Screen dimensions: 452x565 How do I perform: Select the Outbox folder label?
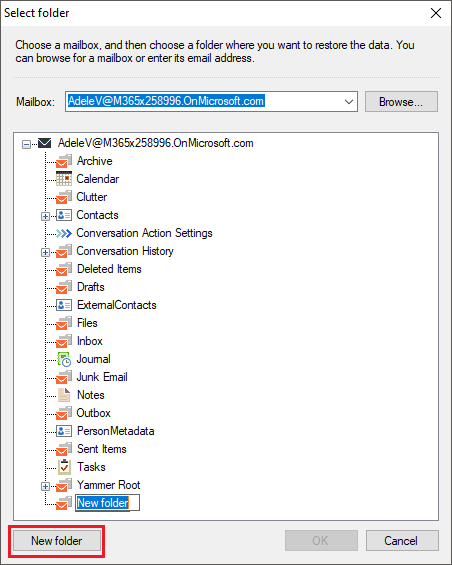pyautogui.click(x=93, y=413)
